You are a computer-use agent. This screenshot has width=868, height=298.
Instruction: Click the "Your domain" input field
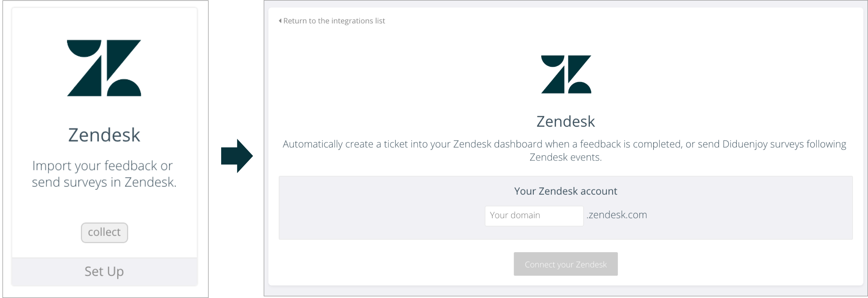tap(533, 215)
